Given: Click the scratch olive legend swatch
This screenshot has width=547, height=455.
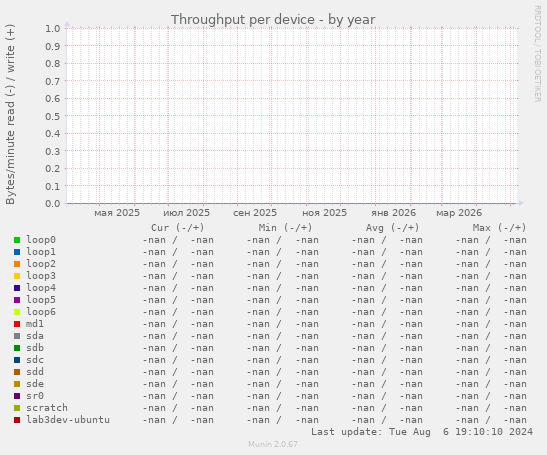Looking at the screenshot, I should 17,408.
